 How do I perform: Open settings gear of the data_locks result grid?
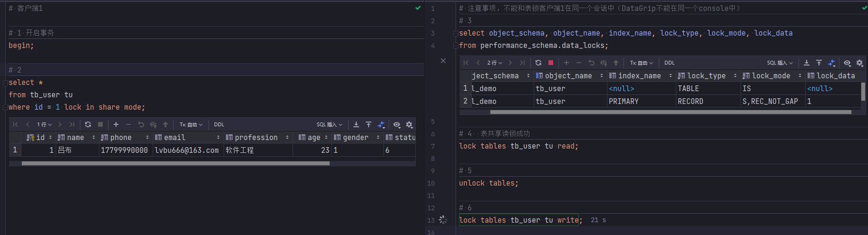pyautogui.click(x=859, y=63)
